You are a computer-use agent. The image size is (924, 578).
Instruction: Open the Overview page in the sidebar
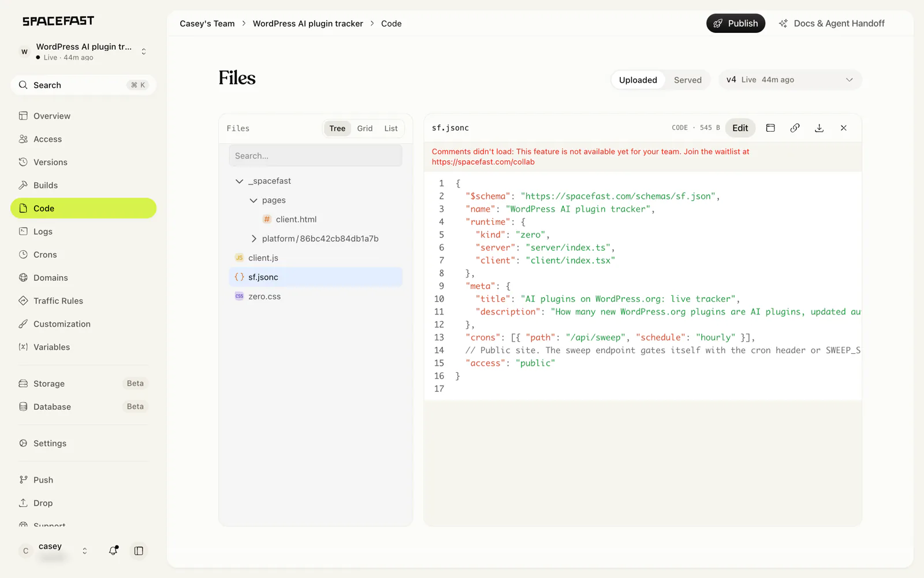click(x=83, y=116)
